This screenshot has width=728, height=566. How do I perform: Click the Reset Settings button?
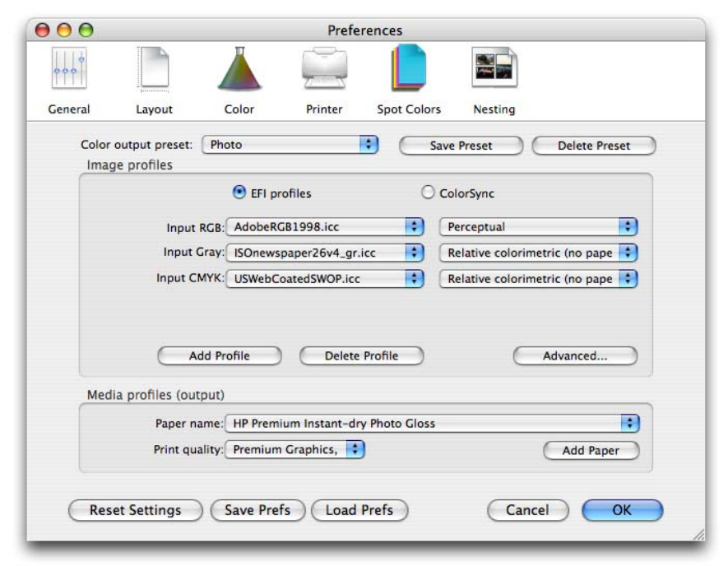135,510
